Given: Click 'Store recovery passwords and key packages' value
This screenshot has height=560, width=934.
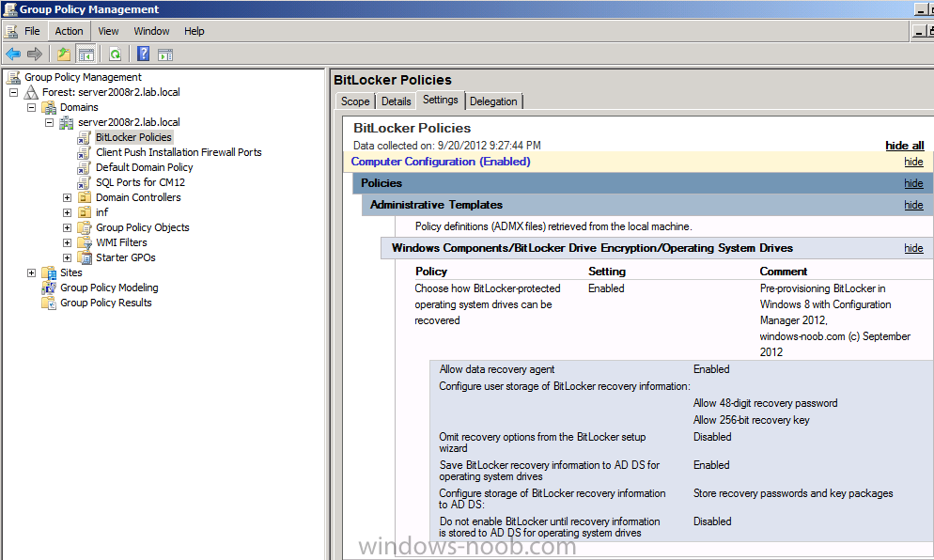Looking at the screenshot, I should (x=793, y=493).
